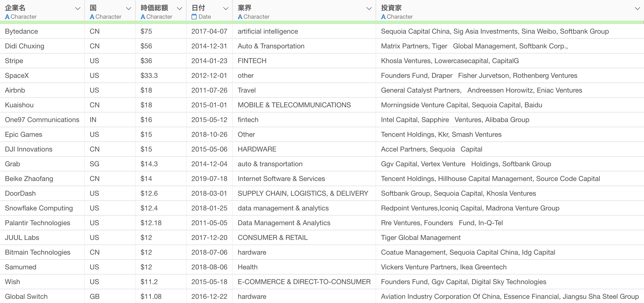Click the JUUL Labs cell
Viewport: 644px width, 303px height.
[42, 237]
